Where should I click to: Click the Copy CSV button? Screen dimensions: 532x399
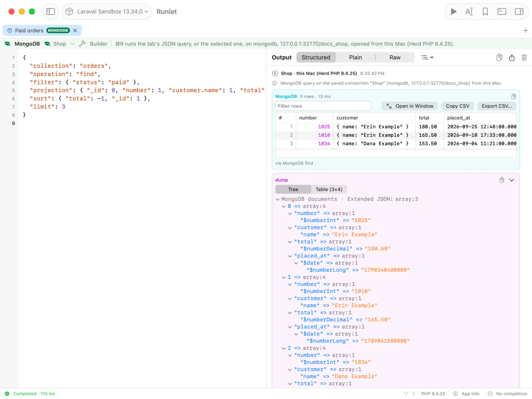(458, 106)
